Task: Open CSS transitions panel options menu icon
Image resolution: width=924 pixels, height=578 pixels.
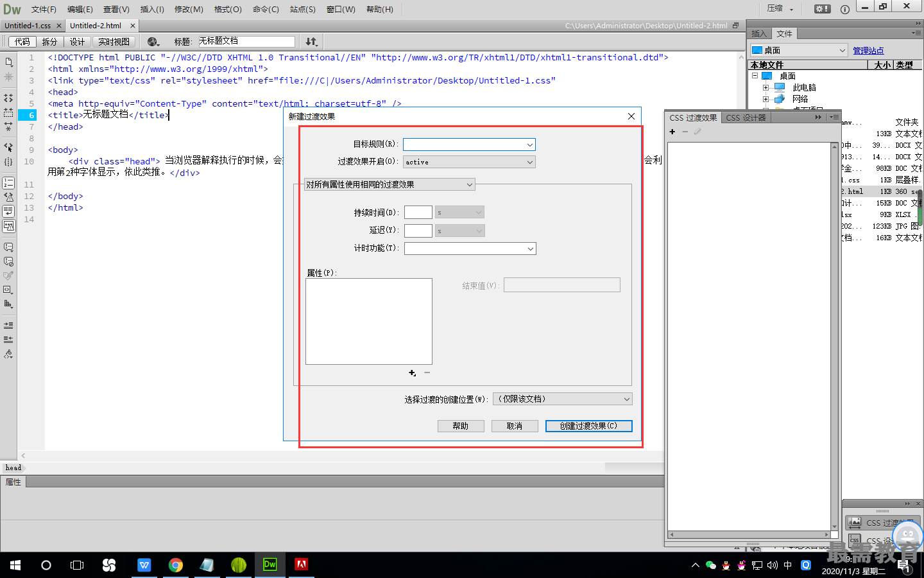Action: [x=834, y=118]
